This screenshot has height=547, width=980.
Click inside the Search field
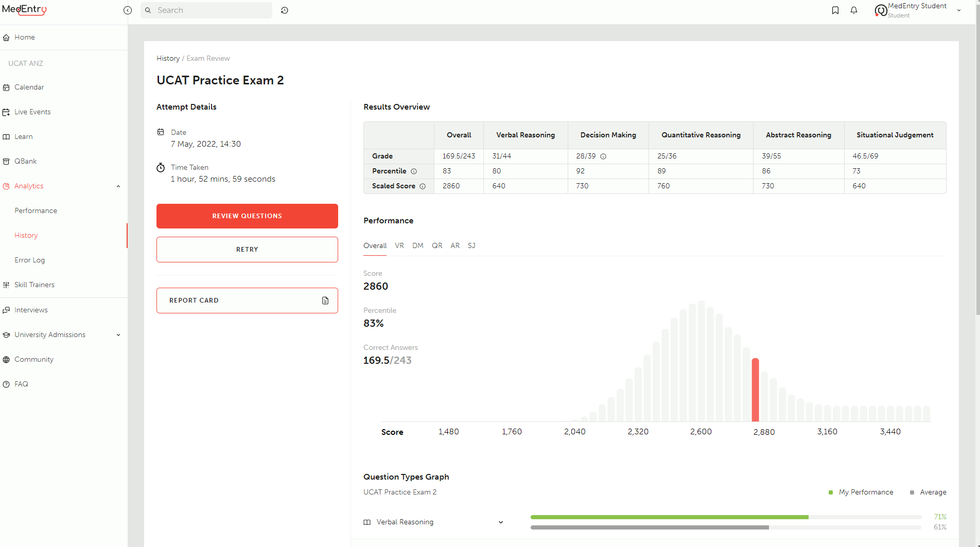(x=206, y=10)
